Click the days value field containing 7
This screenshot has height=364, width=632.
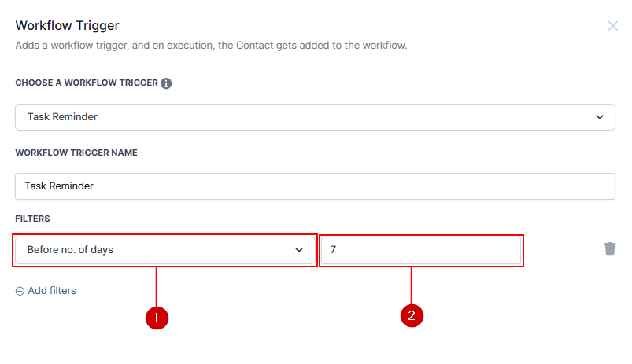421,250
